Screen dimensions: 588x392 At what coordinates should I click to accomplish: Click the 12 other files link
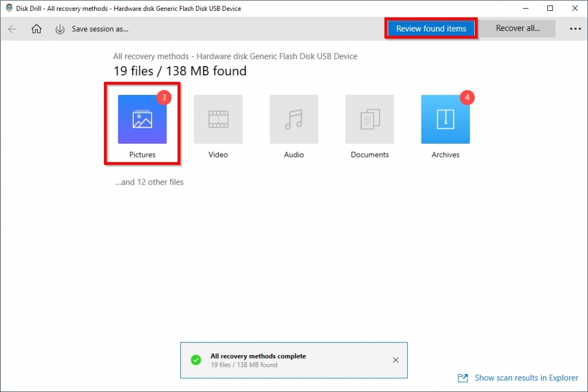(148, 182)
